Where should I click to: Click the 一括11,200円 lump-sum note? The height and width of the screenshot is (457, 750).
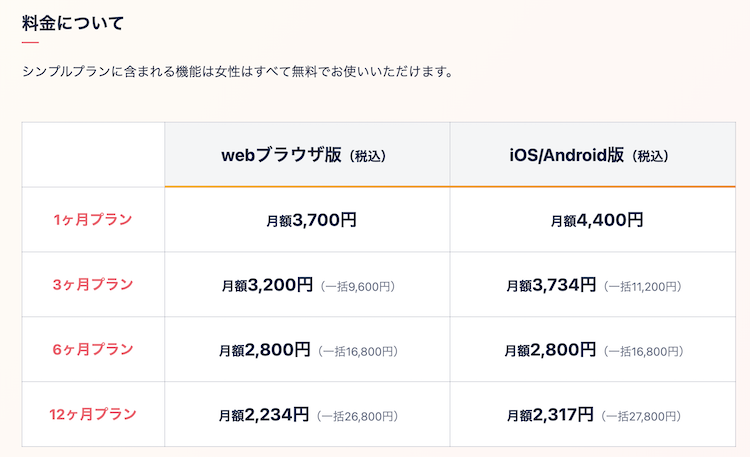(x=642, y=287)
